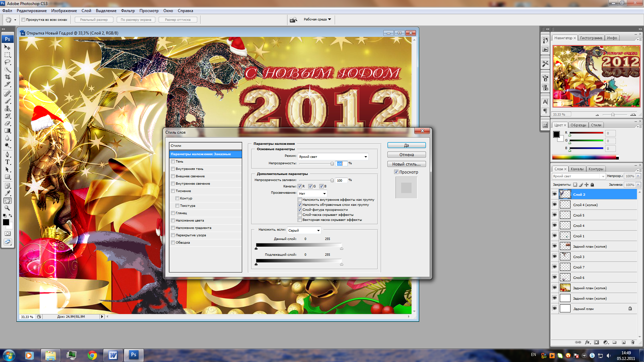Enable the Обводка checkbox
Viewport: 644px width, 362px height.
click(173, 243)
